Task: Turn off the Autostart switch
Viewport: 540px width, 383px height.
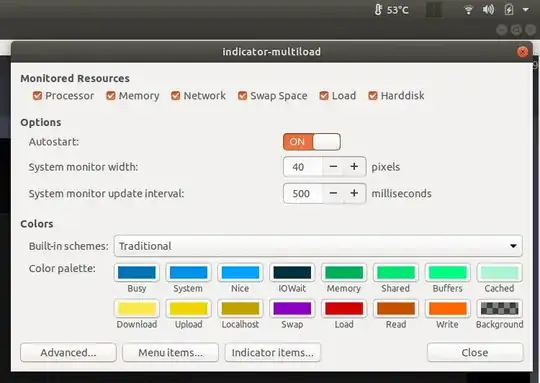Action: click(x=312, y=142)
